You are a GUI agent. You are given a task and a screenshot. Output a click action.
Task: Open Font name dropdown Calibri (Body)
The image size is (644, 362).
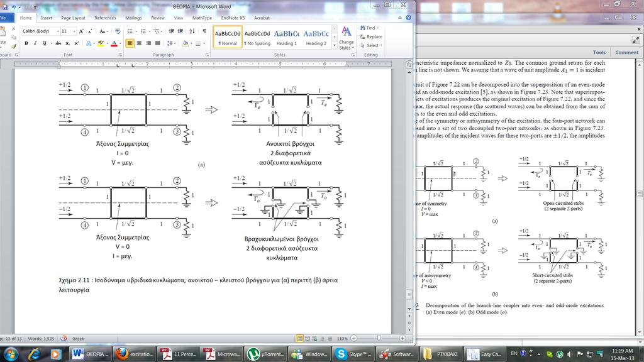pyautogui.click(x=57, y=31)
